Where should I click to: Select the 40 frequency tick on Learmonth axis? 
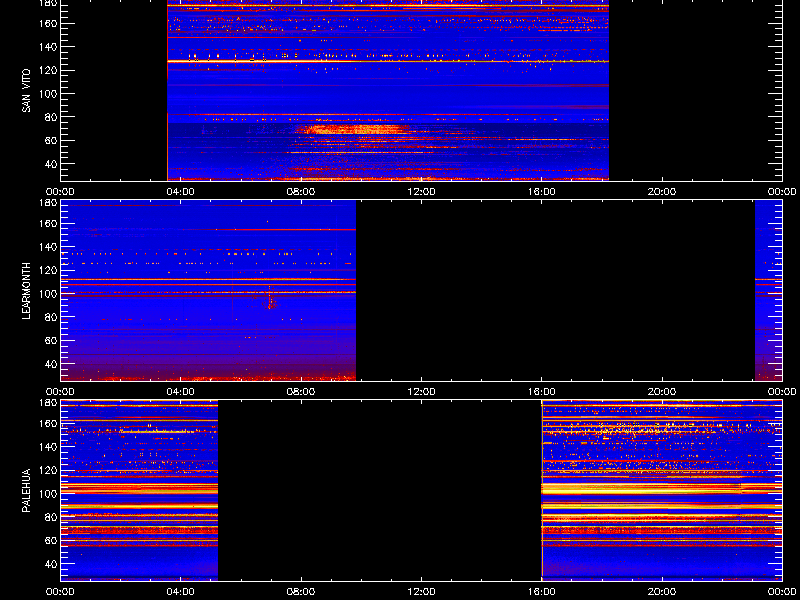pyautogui.click(x=52, y=364)
